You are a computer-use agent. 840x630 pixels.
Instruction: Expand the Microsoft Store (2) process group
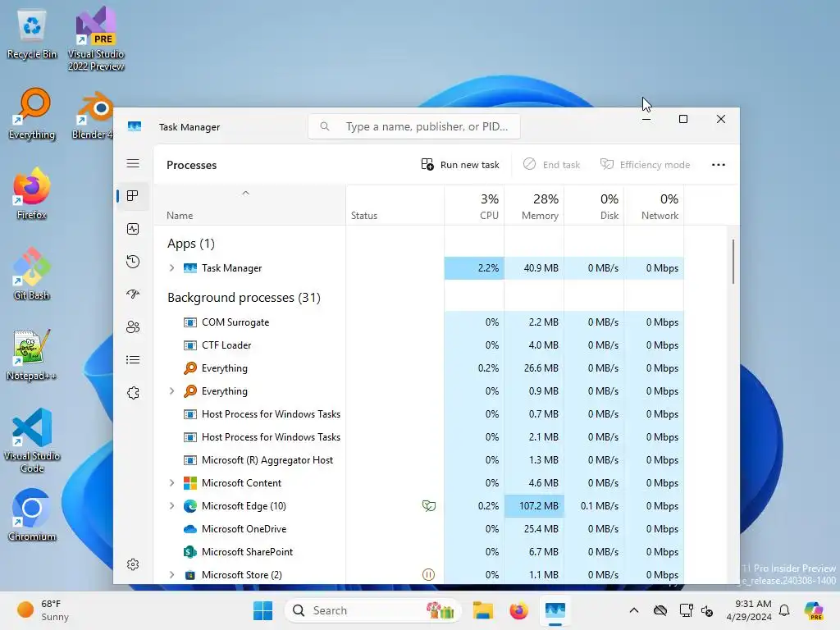(172, 575)
